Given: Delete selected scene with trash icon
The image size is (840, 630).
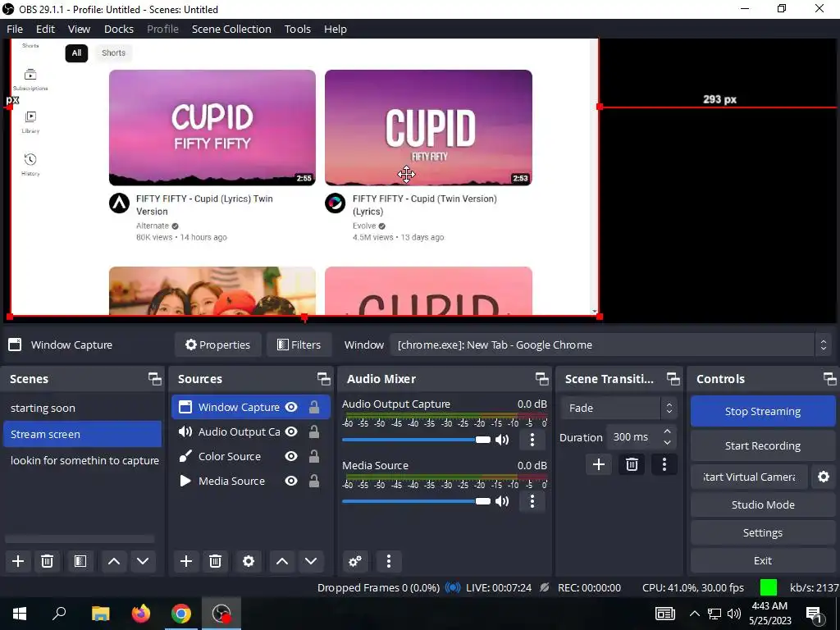Looking at the screenshot, I should [47, 561].
